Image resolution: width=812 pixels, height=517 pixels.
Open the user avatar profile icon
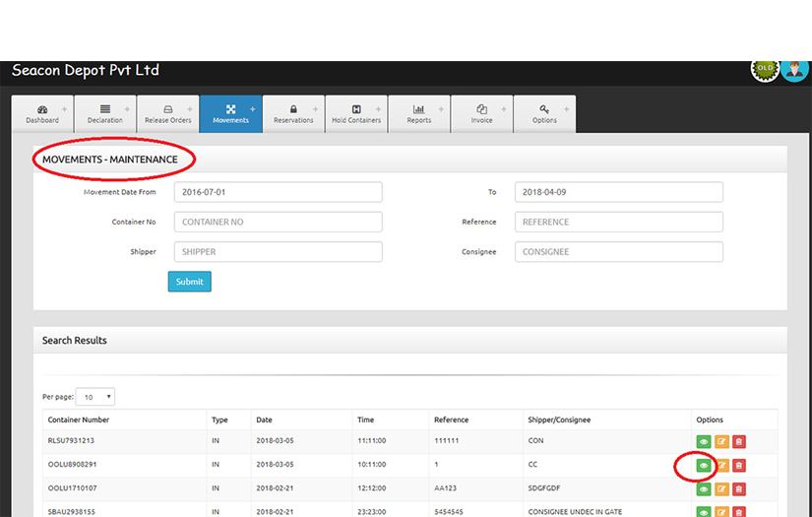tap(795, 70)
